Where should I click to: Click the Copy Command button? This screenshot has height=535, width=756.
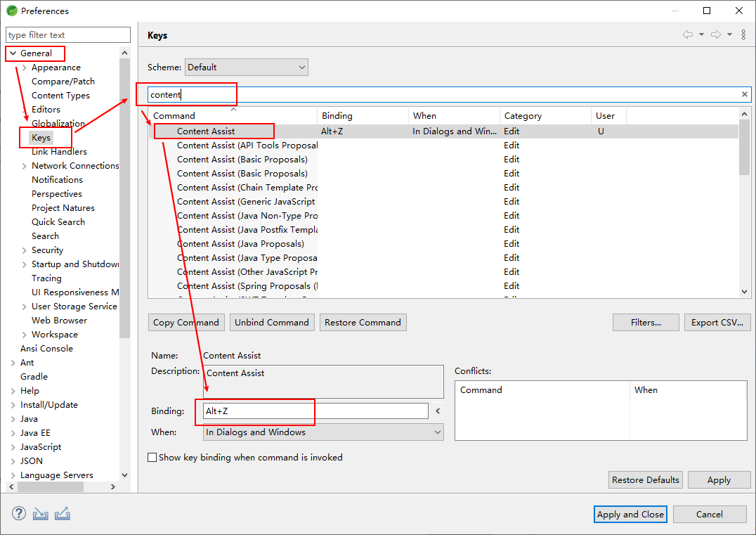click(186, 322)
